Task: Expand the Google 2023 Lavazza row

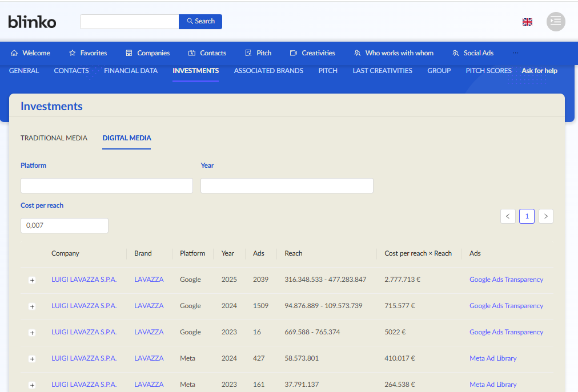Action: (x=32, y=333)
